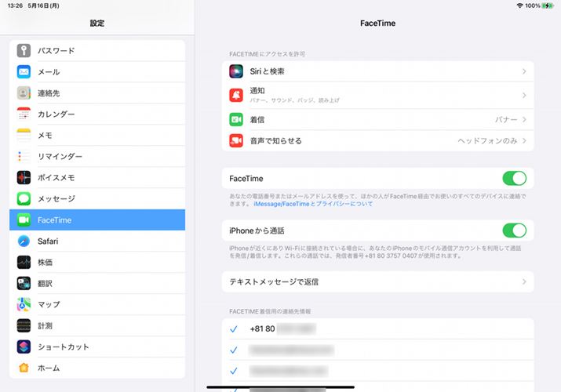The height and width of the screenshot is (392, 561).
Task: Tap the red 通知 bell icon
Action: coord(236,95)
